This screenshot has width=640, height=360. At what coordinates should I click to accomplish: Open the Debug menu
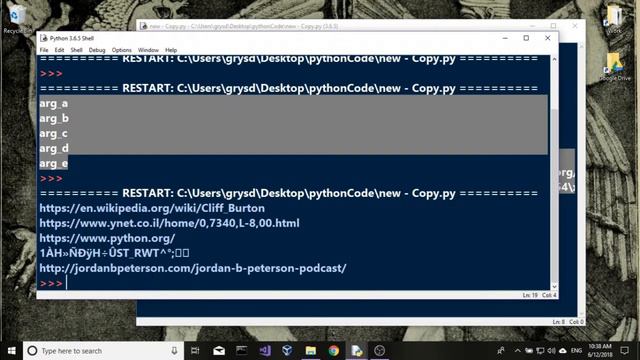click(97, 50)
